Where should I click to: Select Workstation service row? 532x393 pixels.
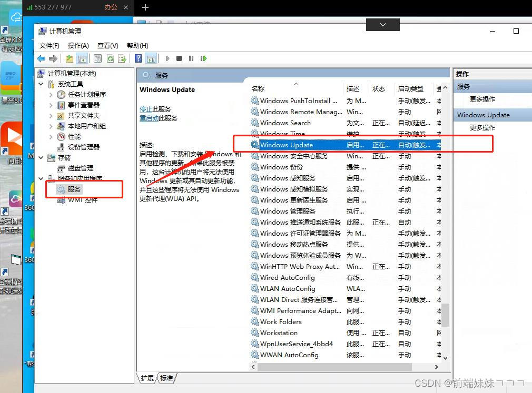(x=346, y=333)
